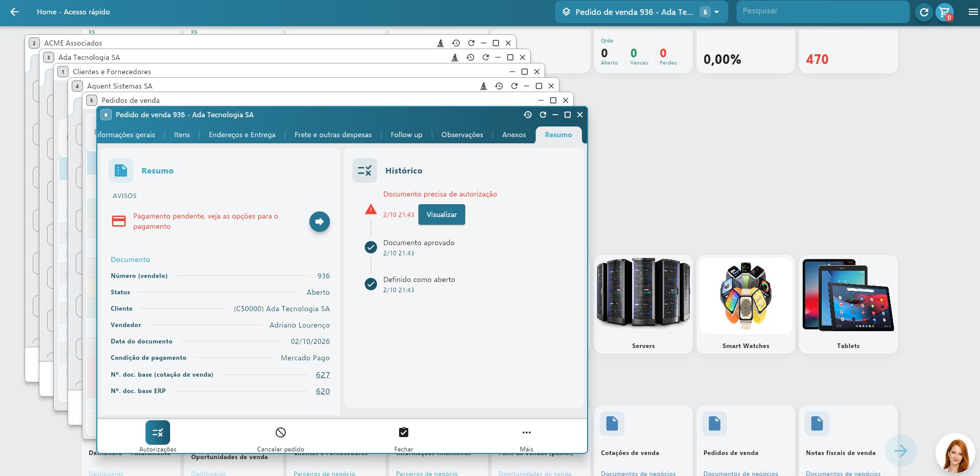Open the assistant avatar chat
The width and height of the screenshot is (980, 476).
(955, 453)
